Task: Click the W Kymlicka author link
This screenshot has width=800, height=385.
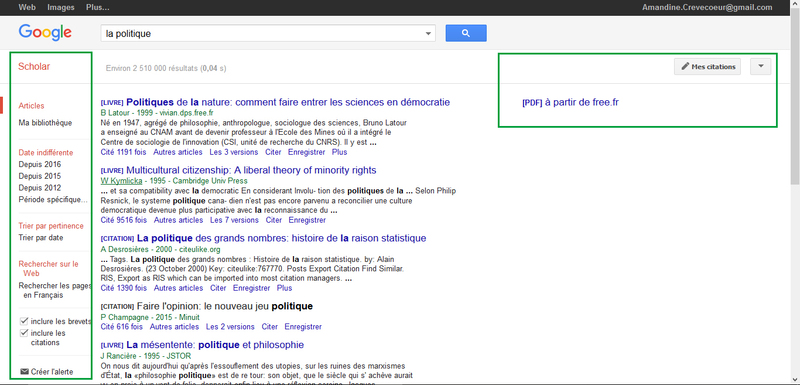Action: [120, 181]
